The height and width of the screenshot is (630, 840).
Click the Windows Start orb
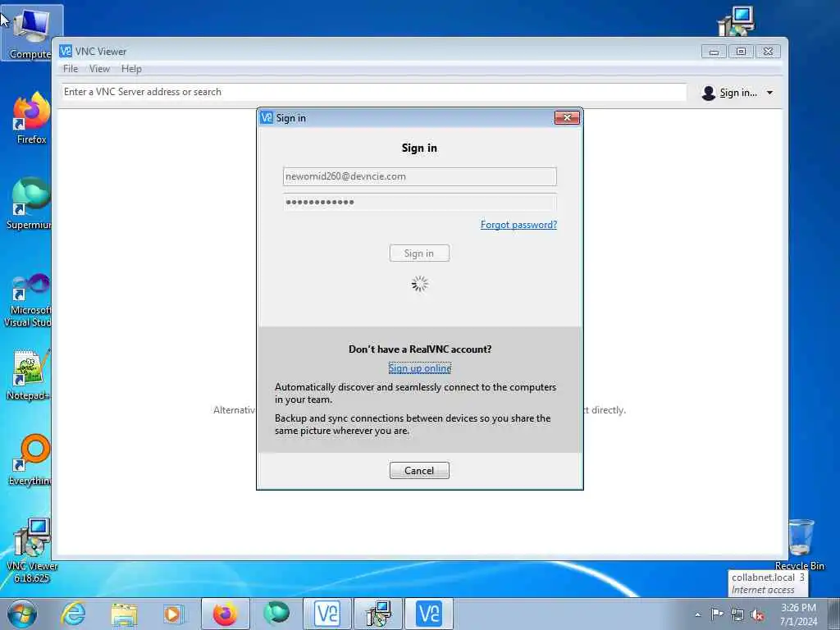click(x=22, y=614)
